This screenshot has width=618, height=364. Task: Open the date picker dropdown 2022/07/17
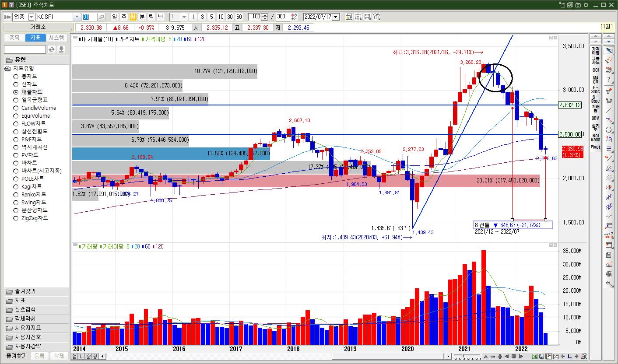pos(336,17)
